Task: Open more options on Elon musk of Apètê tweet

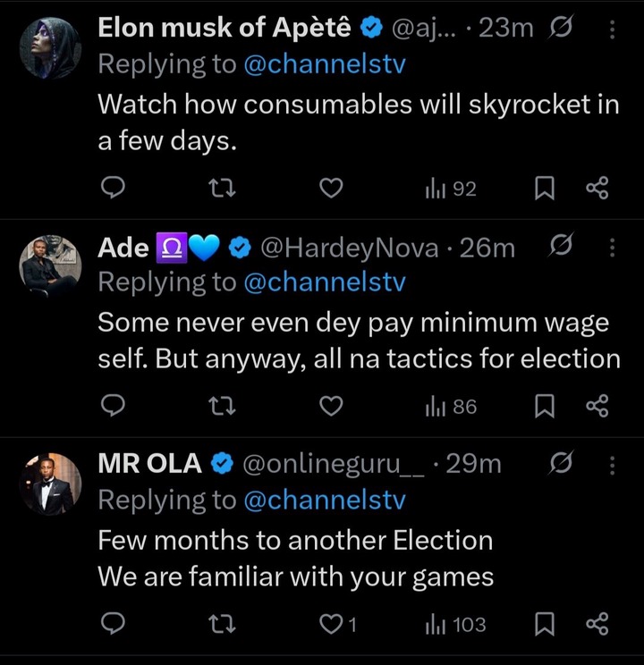Action: coord(612,29)
